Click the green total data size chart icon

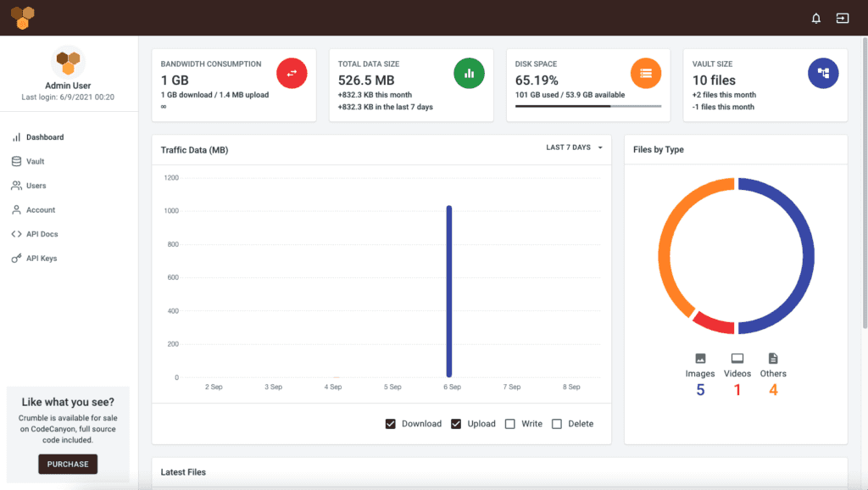click(469, 73)
